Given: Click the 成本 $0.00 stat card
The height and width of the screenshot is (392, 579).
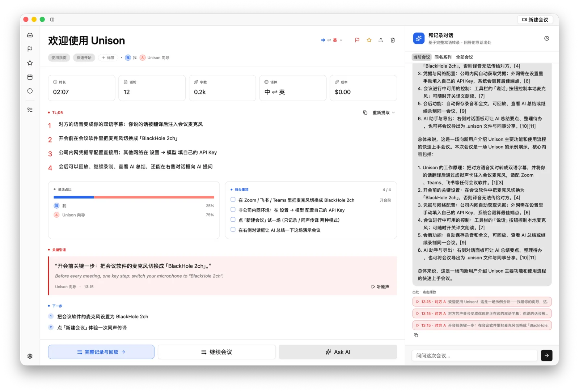Looking at the screenshot, I should point(363,88).
